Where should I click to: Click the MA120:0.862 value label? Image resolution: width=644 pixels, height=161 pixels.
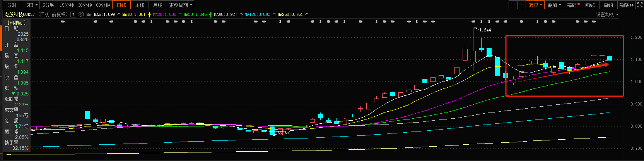(257, 14)
